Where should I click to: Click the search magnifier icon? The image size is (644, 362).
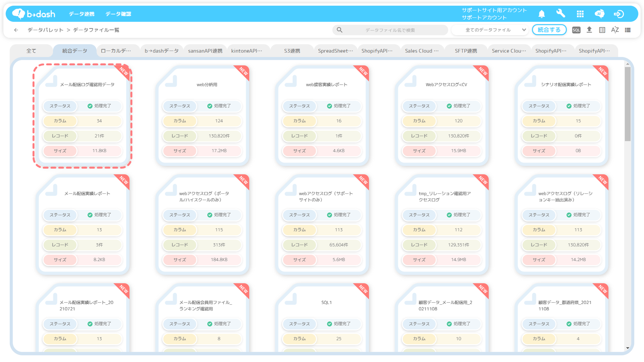(x=339, y=30)
